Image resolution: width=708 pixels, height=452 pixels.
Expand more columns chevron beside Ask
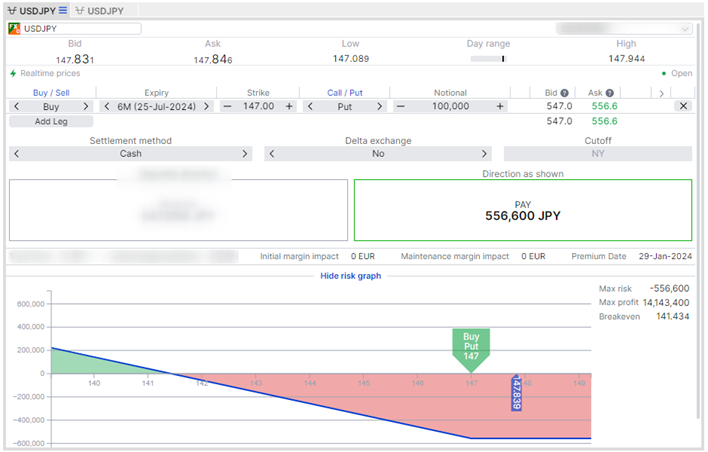(661, 93)
